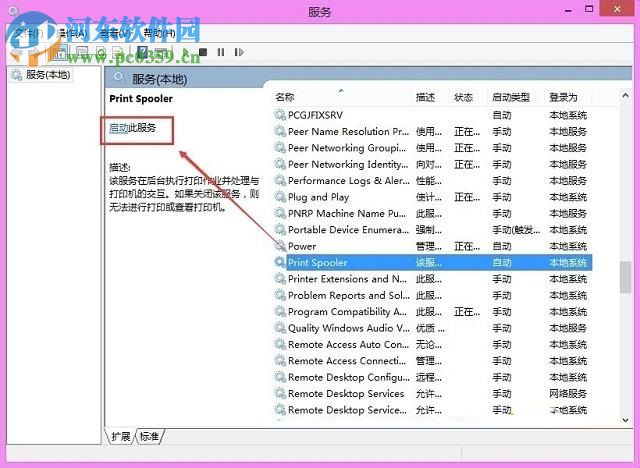The image size is (640, 468).
Task: Open the 帮助(H) menu
Action: (x=160, y=33)
